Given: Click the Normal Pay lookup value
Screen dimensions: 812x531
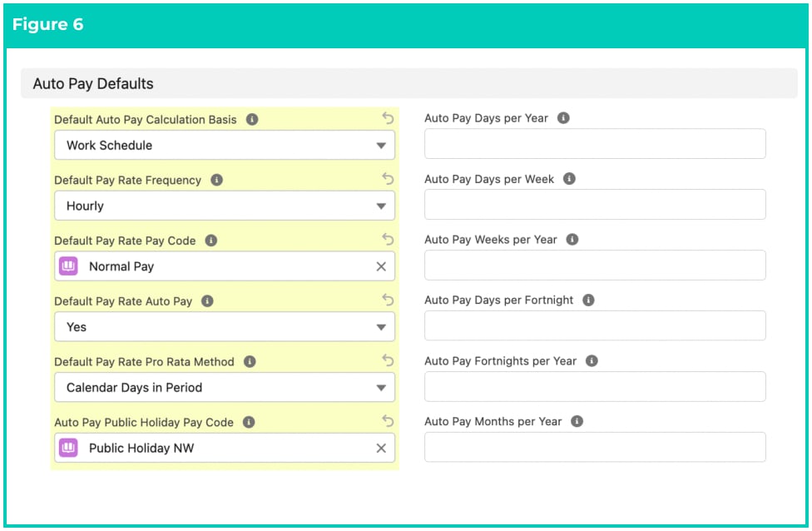Looking at the screenshot, I should coord(121,266).
